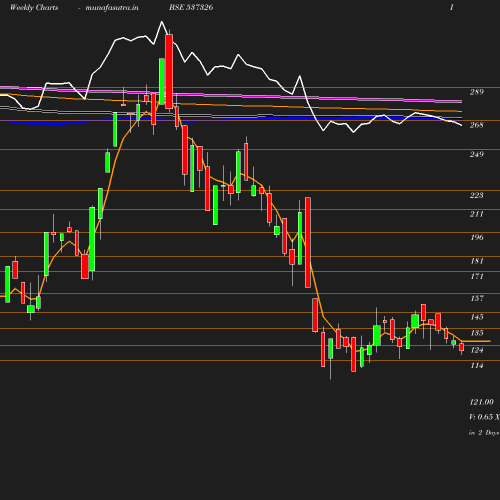Click the 'V: 0.65 X' volume text
This screenshot has width=500, height=500.
(x=484, y=417)
